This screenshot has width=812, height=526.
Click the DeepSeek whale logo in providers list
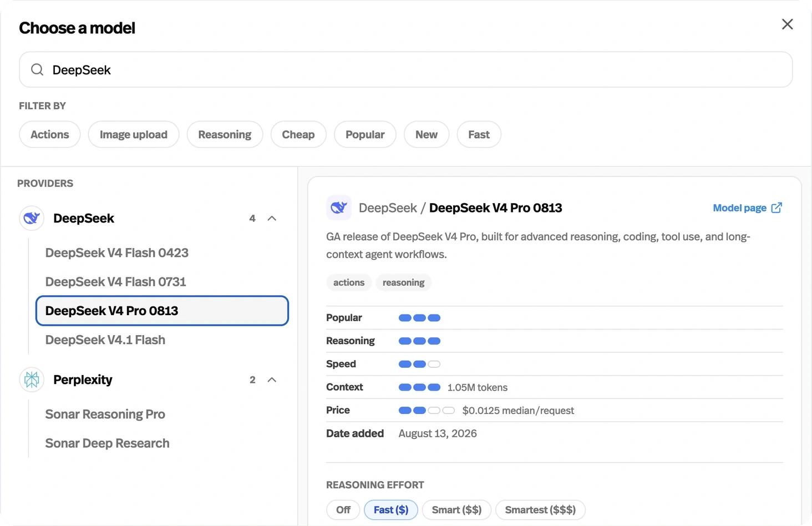coord(32,218)
